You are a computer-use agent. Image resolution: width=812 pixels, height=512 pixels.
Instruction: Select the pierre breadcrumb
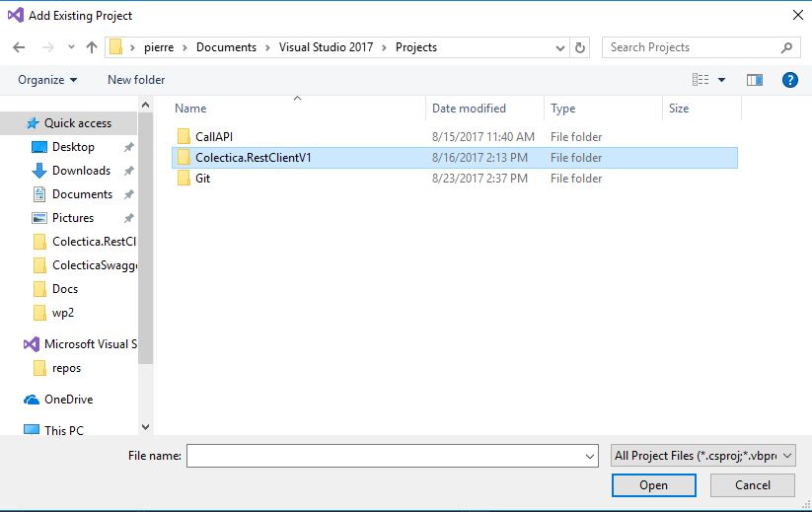coord(159,47)
